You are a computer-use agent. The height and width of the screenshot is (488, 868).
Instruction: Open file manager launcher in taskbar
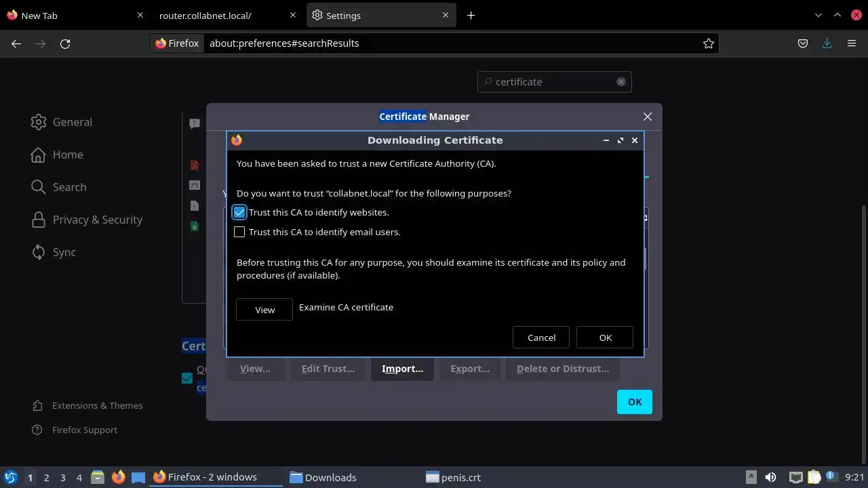click(x=98, y=477)
